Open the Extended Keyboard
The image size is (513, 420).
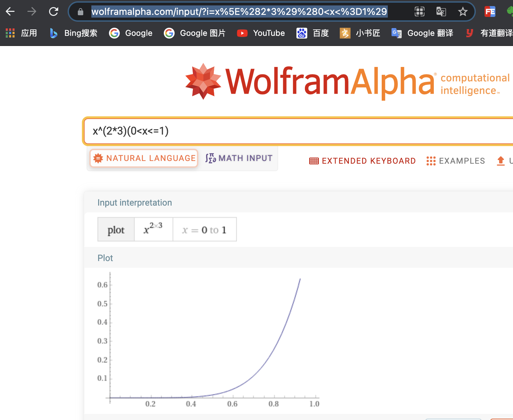(x=362, y=161)
